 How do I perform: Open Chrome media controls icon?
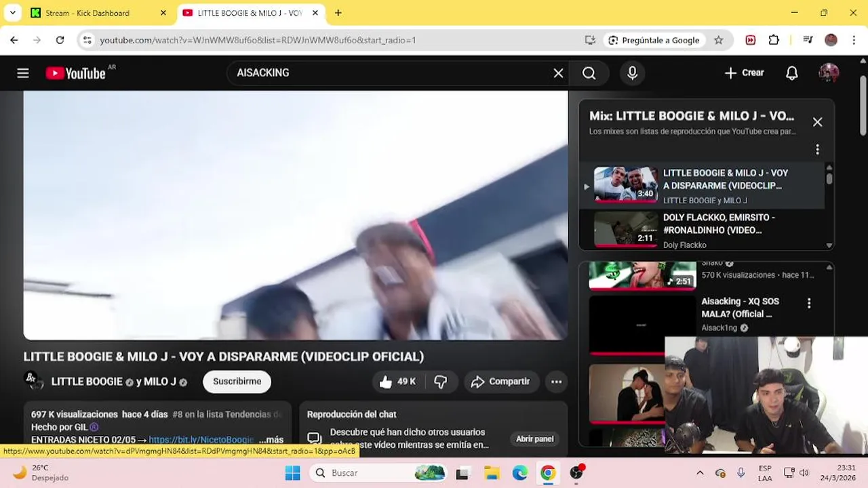tap(808, 40)
